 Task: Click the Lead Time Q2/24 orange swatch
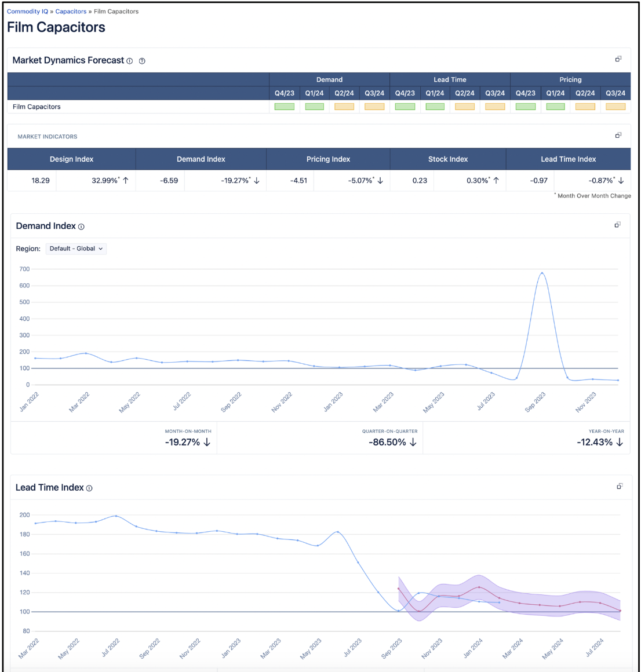(465, 107)
